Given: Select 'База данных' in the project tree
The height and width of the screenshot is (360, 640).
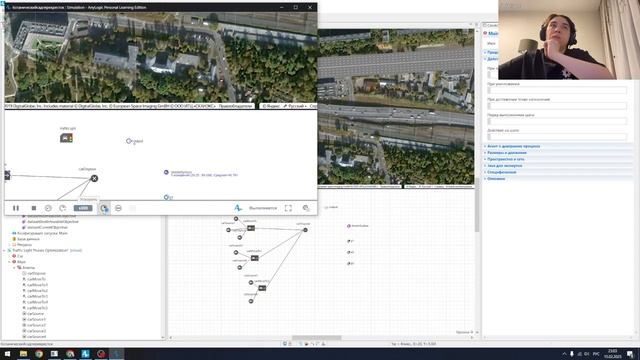Looking at the screenshot, I should click(28, 239).
